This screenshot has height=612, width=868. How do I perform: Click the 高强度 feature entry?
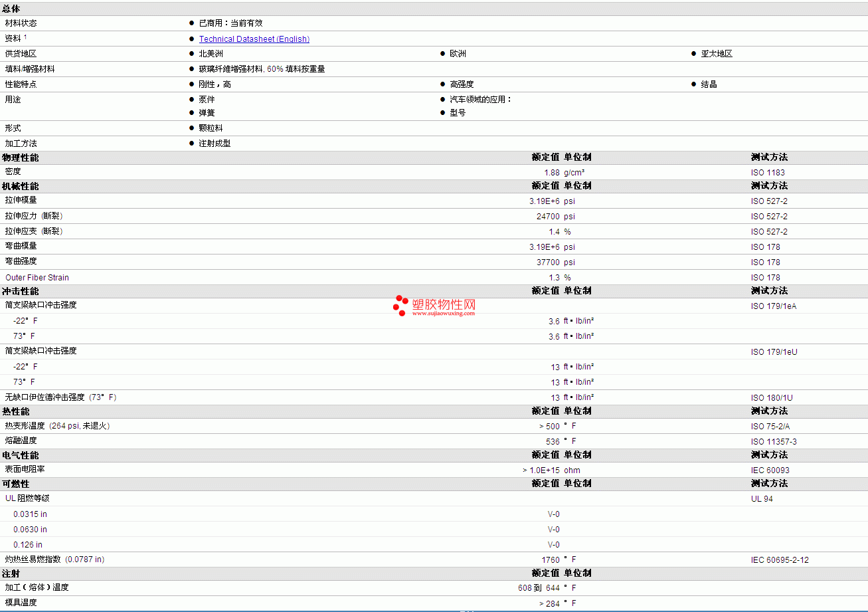[462, 84]
